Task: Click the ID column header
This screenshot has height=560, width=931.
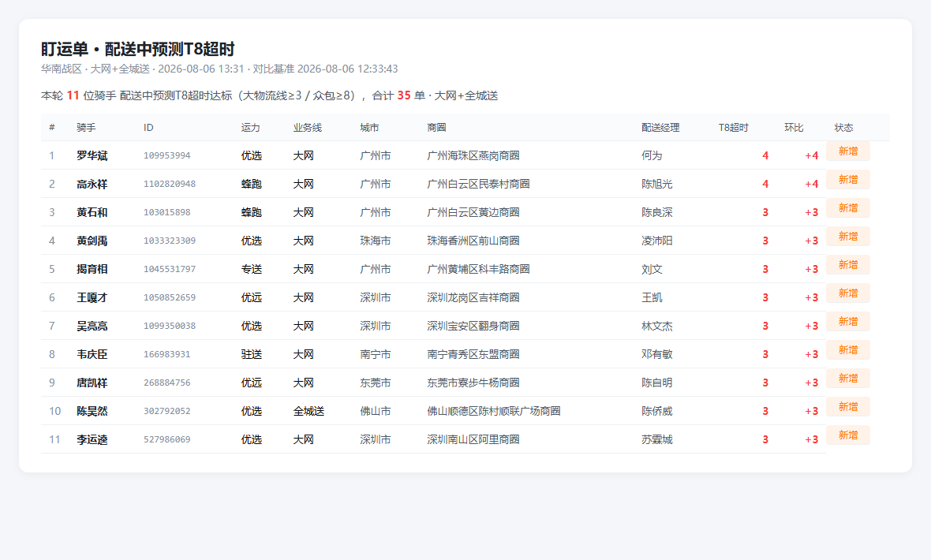Action: [x=148, y=128]
